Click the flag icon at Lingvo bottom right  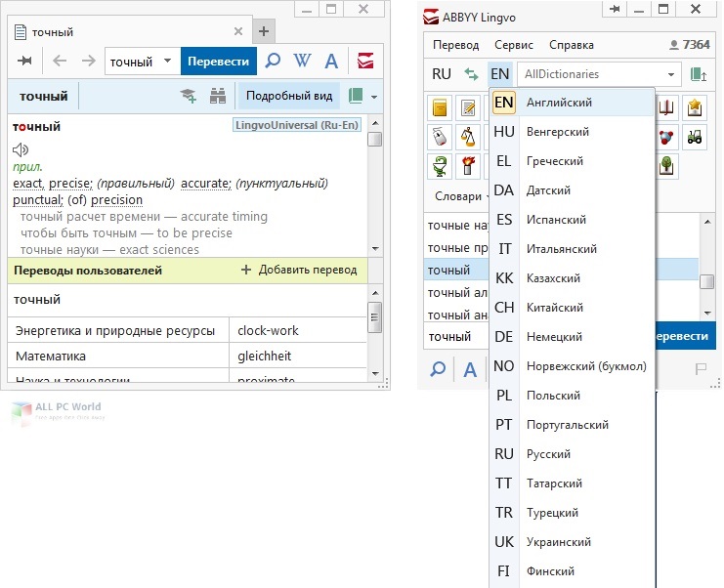(701, 369)
